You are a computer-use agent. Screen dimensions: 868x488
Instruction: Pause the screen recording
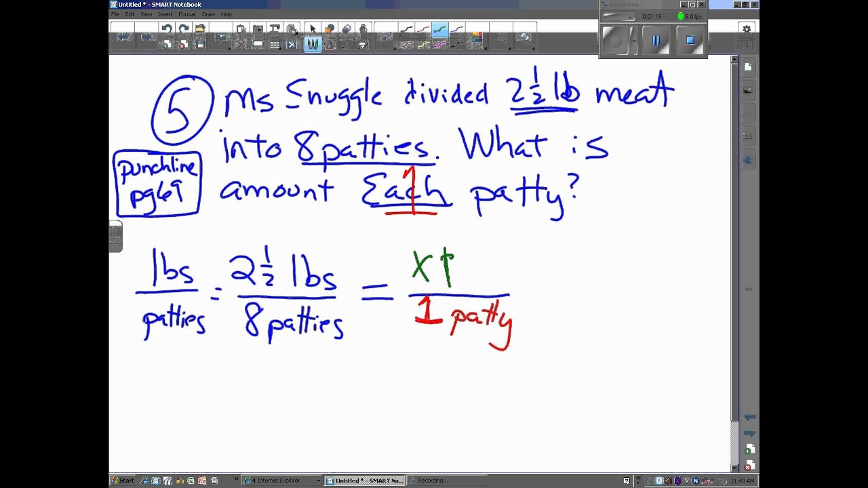click(656, 41)
